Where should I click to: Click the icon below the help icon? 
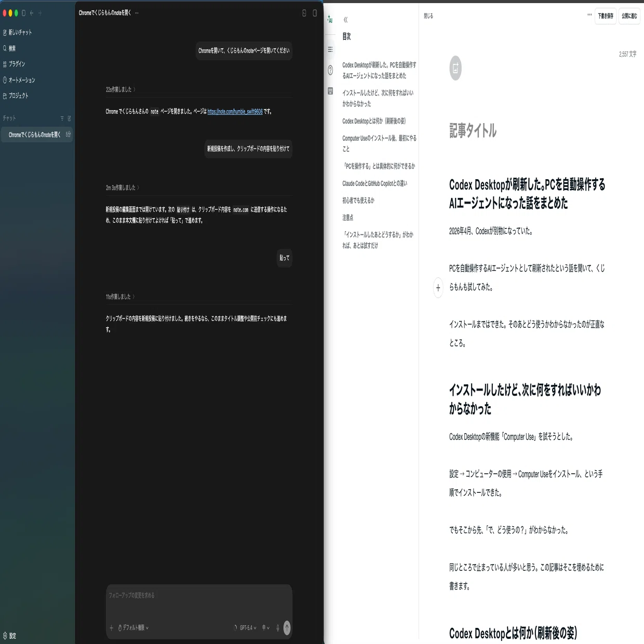click(x=330, y=91)
